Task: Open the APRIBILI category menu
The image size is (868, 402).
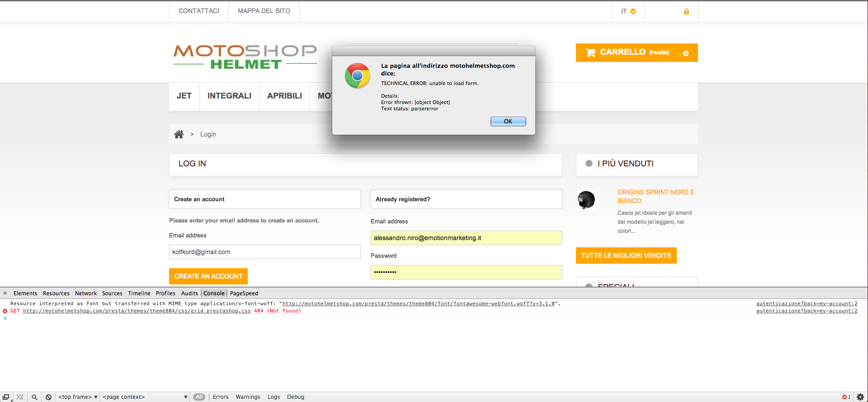Action: point(284,96)
